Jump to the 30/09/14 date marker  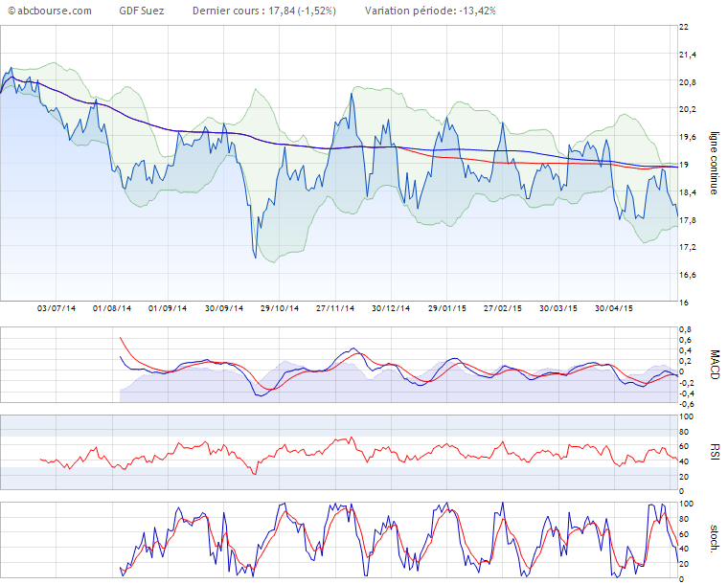pyautogui.click(x=224, y=308)
